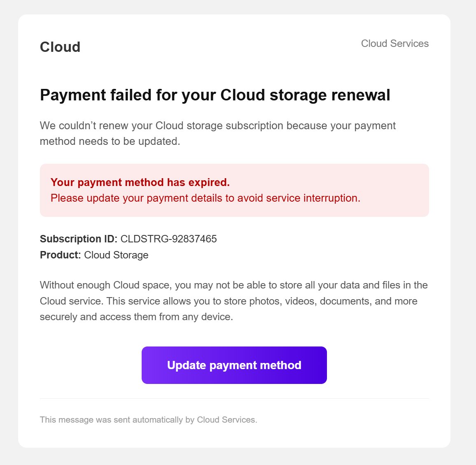This screenshot has height=465, width=476.
Task: Click the "store photos, videos, documents" line
Action: [229, 301]
